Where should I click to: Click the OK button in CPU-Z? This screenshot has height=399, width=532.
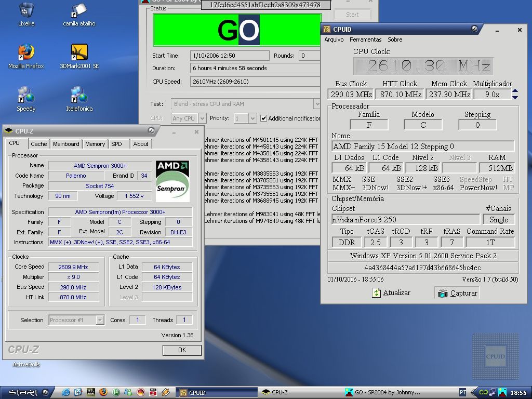pos(182,350)
